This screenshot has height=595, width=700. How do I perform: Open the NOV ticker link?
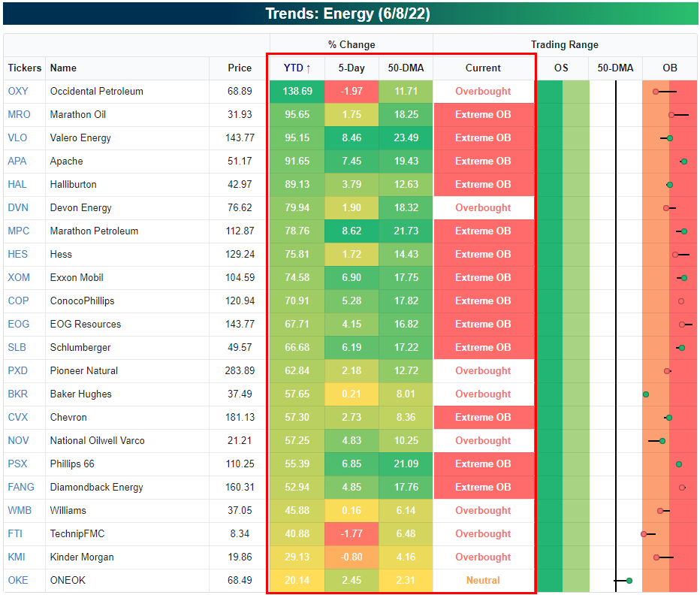coord(18,440)
